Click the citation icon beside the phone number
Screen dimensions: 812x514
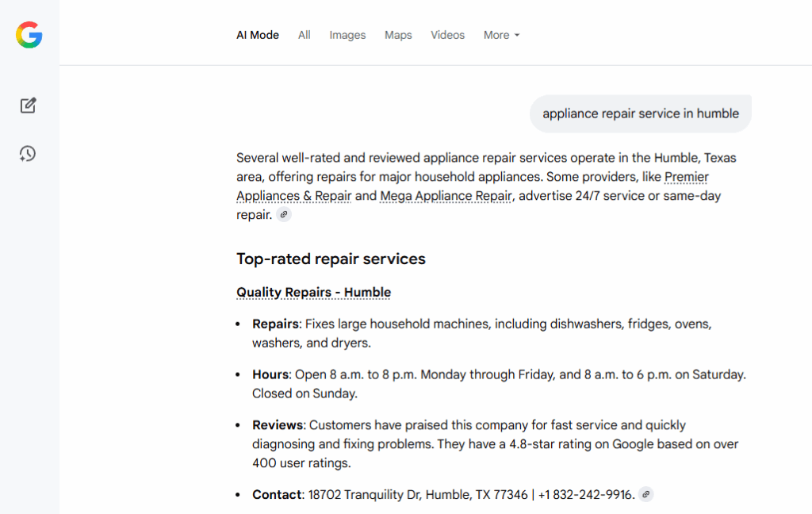click(x=645, y=493)
